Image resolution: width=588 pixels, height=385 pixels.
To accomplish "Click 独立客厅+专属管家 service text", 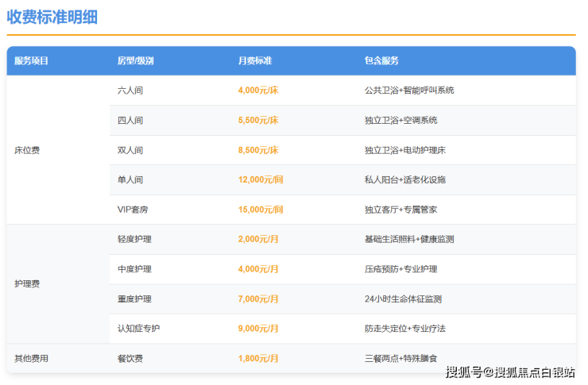I will tap(400, 210).
